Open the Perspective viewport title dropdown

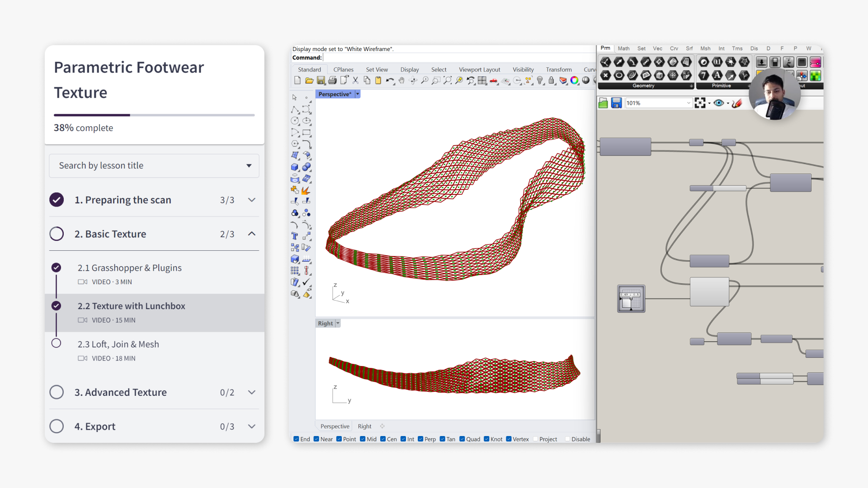pyautogui.click(x=357, y=94)
